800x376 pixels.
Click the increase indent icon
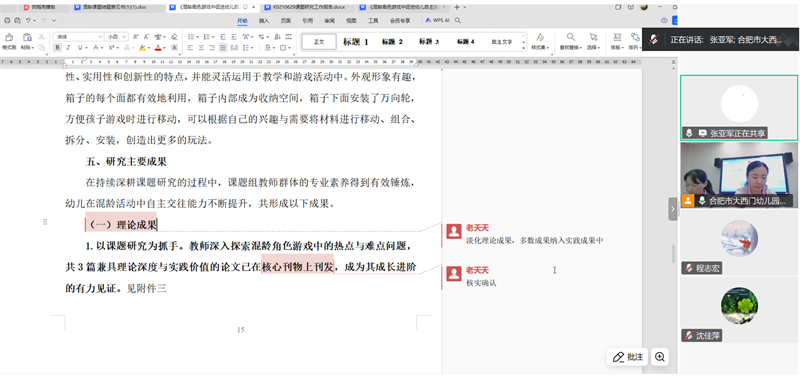click(234, 37)
